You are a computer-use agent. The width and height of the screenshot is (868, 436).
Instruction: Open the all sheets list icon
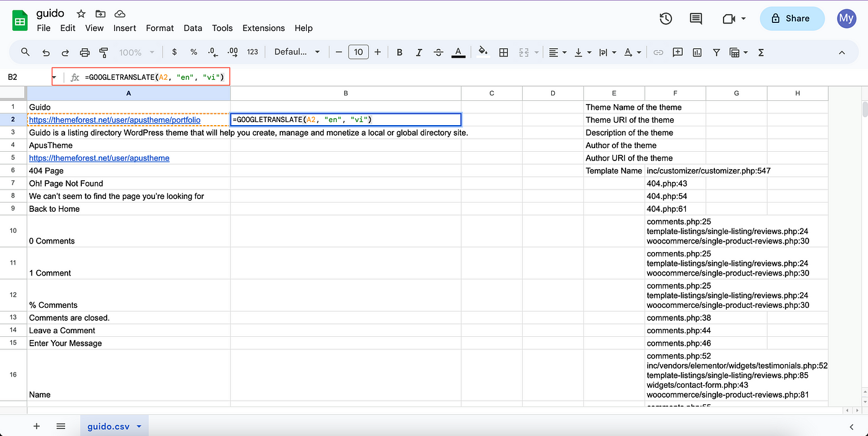pos(61,426)
